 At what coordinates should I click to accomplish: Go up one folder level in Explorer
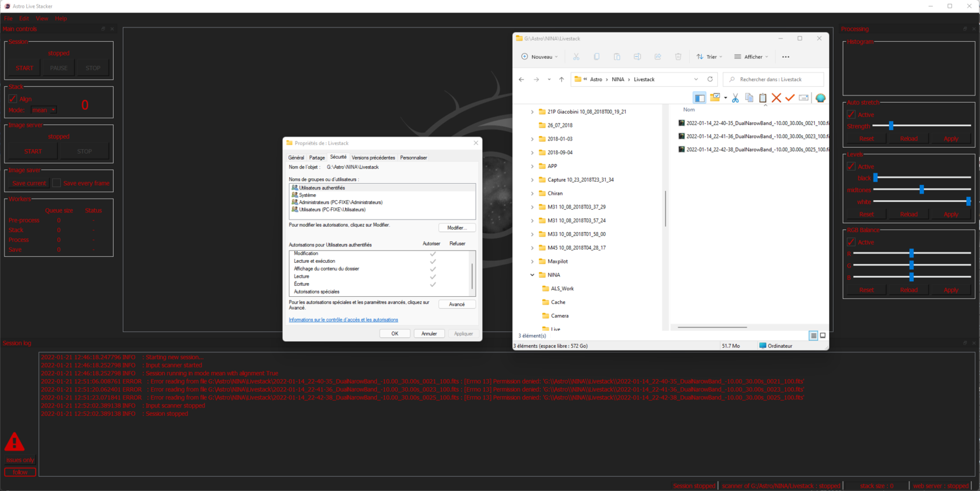(x=561, y=79)
